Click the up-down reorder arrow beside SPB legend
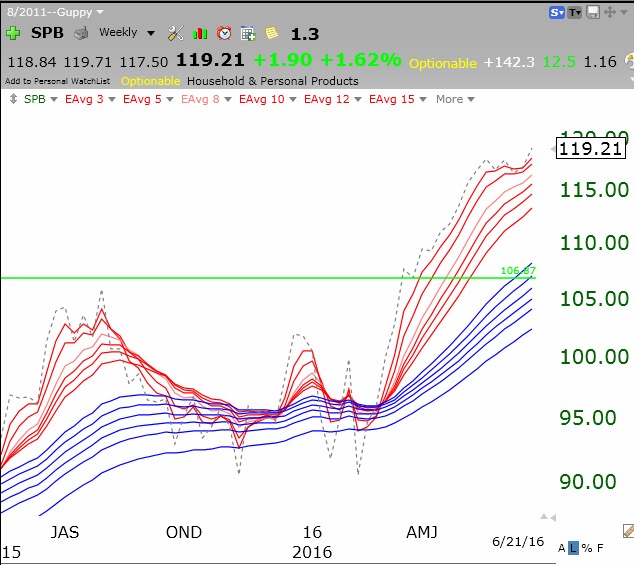Image resolution: width=634 pixels, height=565 pixels. (x=13, y=99)
